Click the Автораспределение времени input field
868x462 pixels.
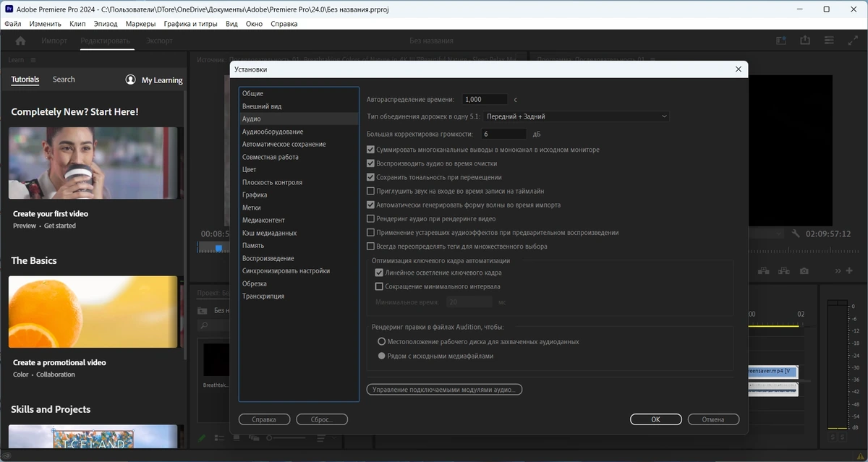point(484,99)
